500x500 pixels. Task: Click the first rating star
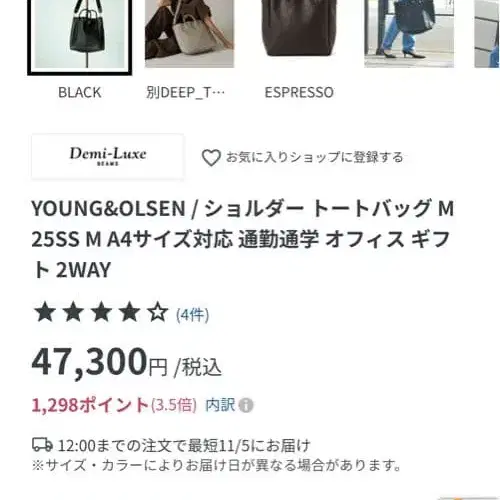point(45,312)
